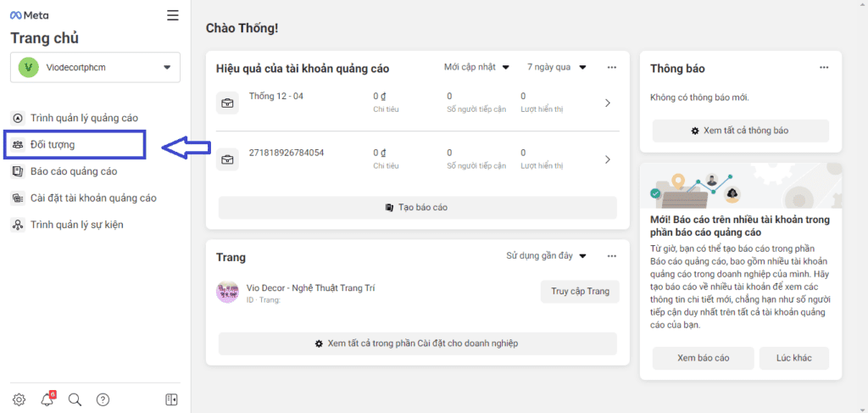Expand Thống 12 - 04 row chevron arrow
This screenshot has width=868, height=413.
(607, 103)
